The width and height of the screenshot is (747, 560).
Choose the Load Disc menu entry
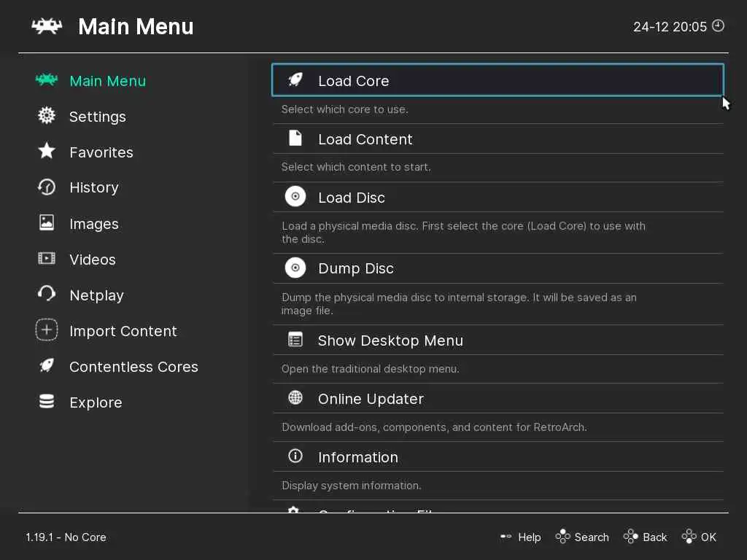[498, 197]
